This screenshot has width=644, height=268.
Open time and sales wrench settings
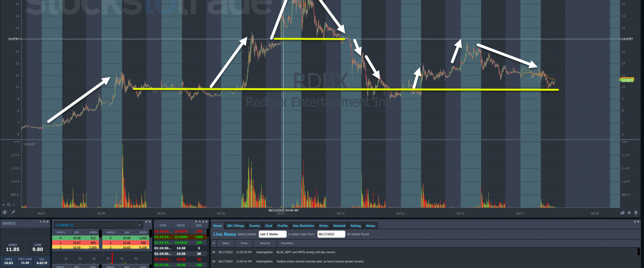pos(199,222)
